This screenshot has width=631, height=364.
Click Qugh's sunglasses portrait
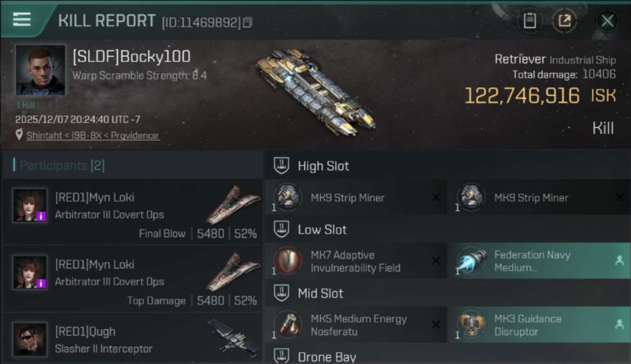tap(30, 339)
